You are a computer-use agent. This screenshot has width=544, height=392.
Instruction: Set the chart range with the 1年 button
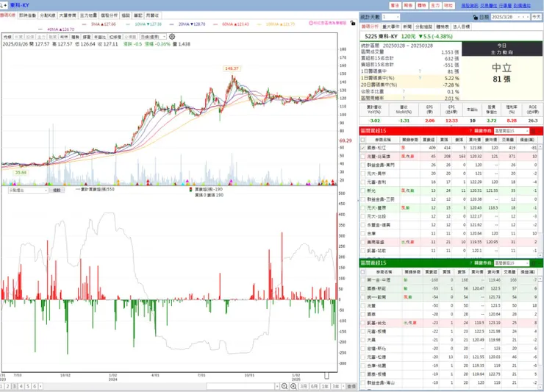[325, 386]
